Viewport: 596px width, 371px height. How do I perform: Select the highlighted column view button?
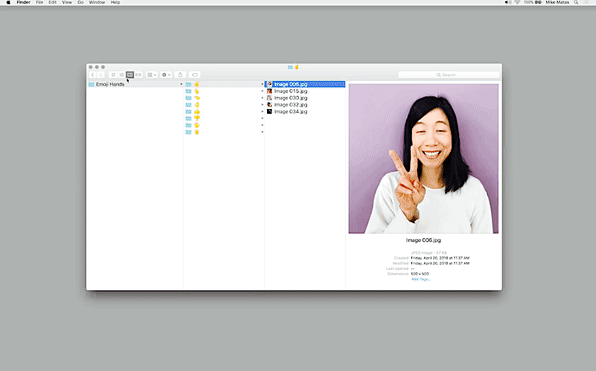(130, 75)
